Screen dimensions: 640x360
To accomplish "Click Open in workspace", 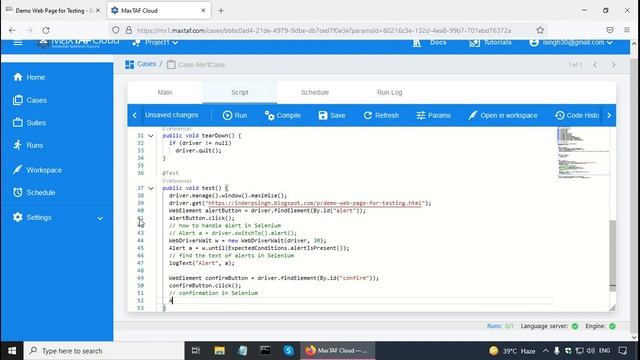I will (502, 116).
